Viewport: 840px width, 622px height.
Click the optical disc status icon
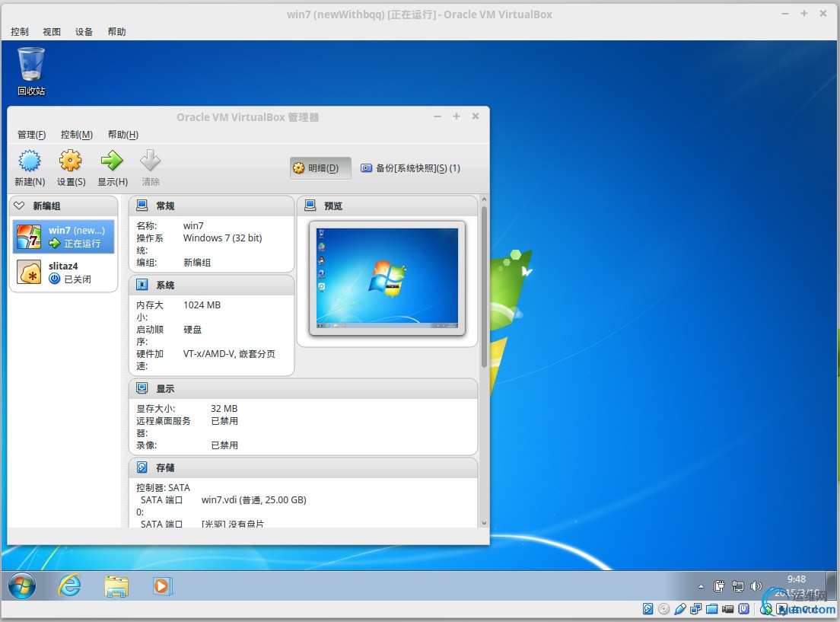click(663, 608)
